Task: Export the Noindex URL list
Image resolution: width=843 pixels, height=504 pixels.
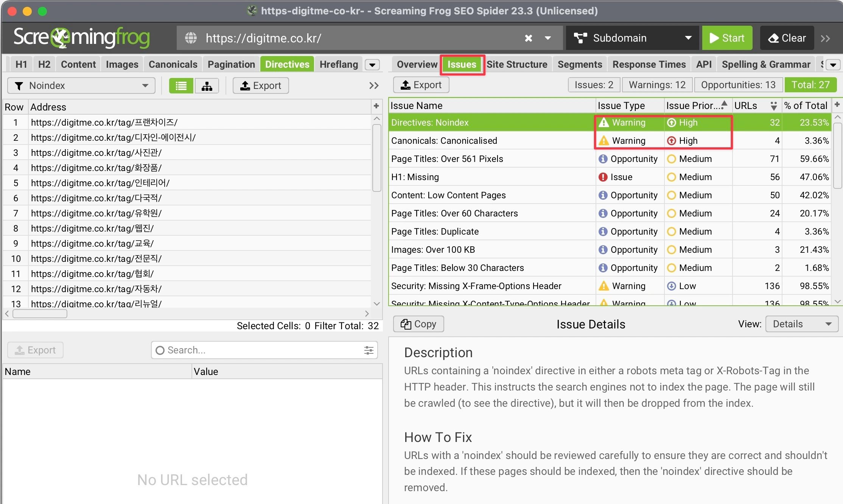Action: 261,86
